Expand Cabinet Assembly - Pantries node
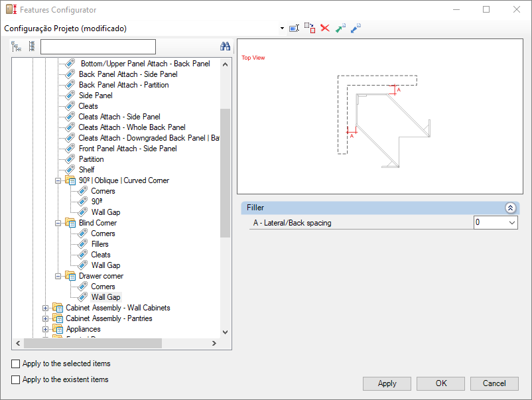The image size is (532, 400). [x=46, y=319]
